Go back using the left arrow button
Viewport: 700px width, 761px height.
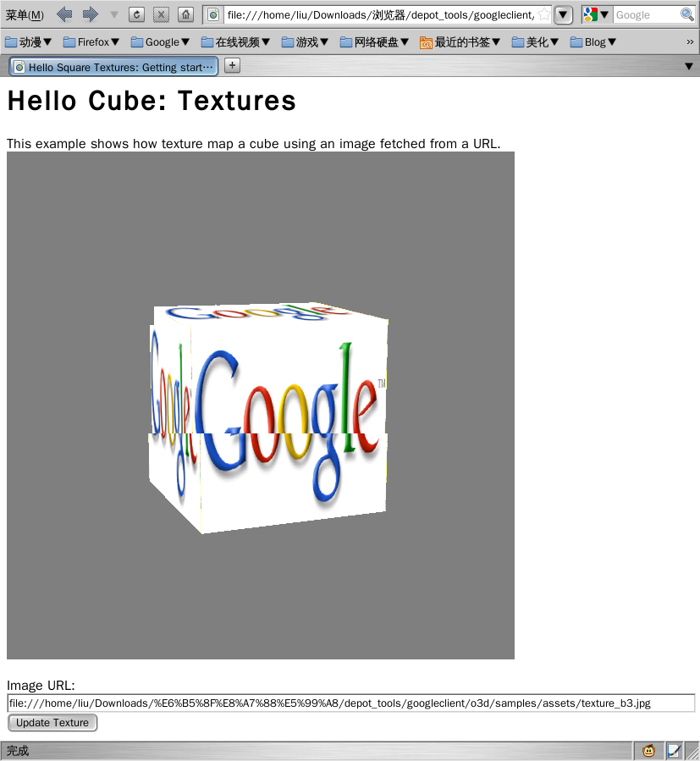(x=64, y=14)
